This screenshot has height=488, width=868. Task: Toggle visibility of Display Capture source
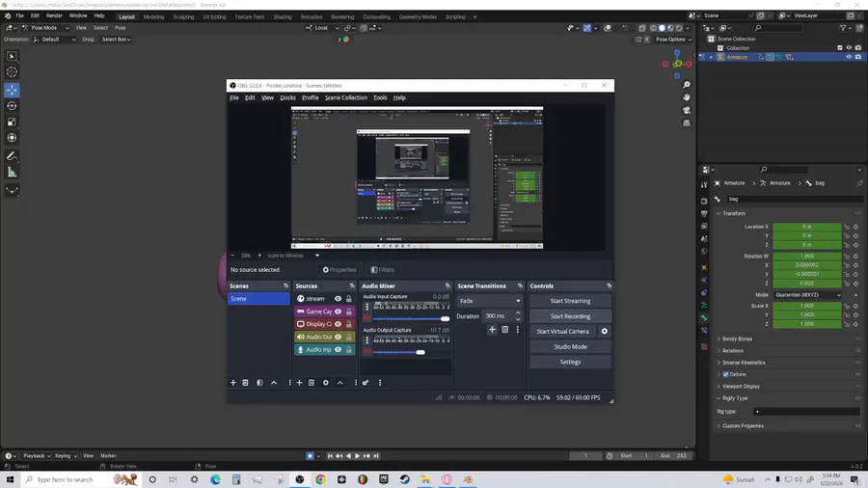338,324
